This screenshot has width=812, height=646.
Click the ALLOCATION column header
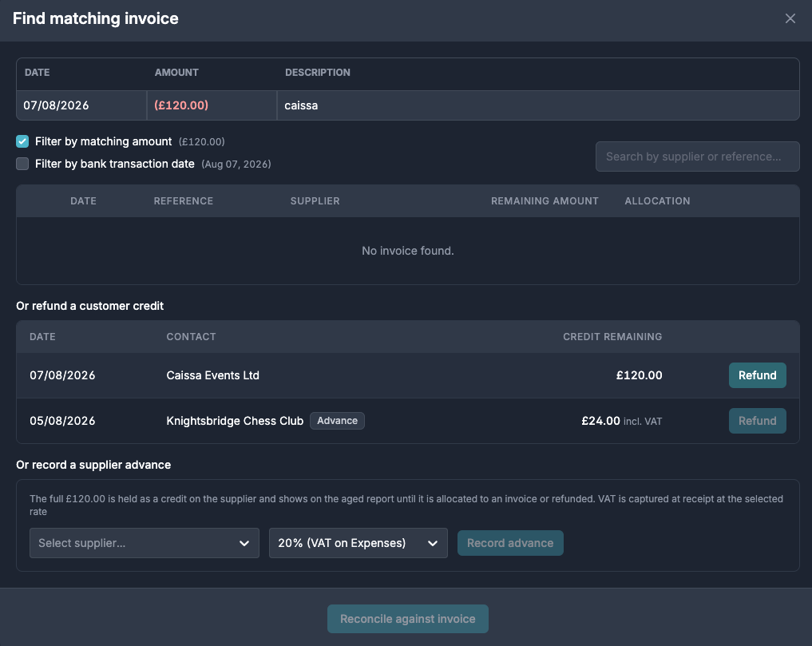657,201
